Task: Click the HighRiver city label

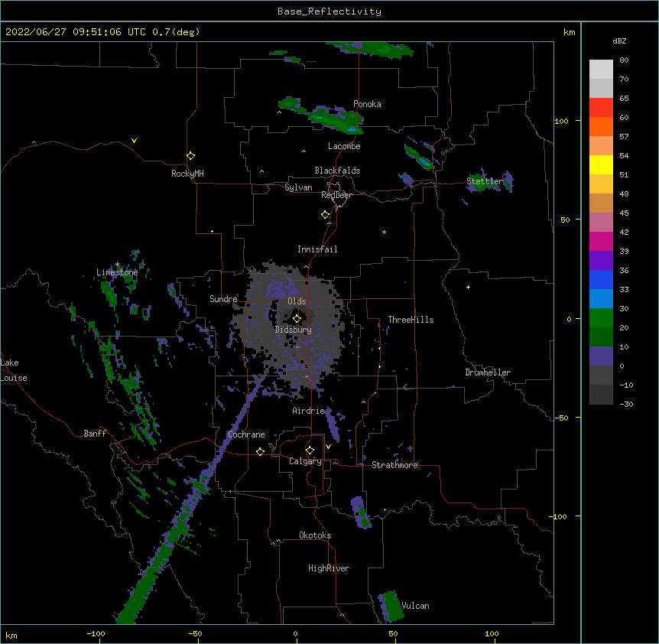Action: 329,568
